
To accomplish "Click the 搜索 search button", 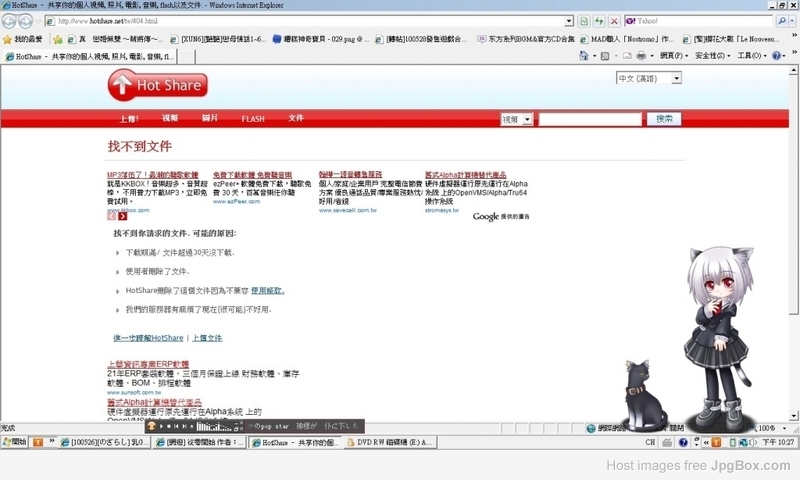I will click(x=664, y=119).
